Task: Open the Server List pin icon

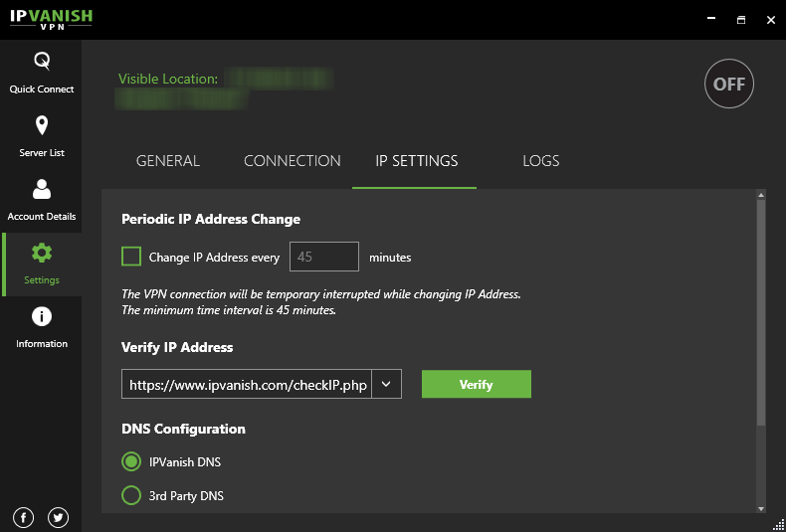Action: pyautogui.click(x=42, y=125)
